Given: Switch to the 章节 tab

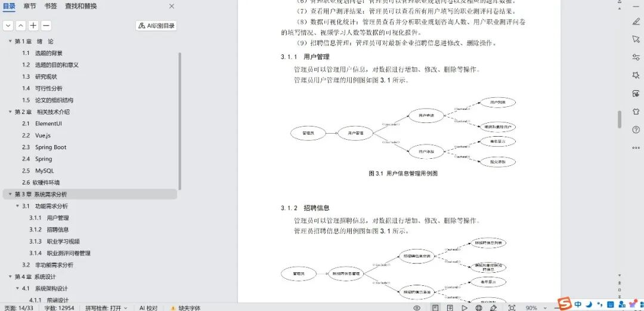Looking at the screenshot, I should [30, 6].
